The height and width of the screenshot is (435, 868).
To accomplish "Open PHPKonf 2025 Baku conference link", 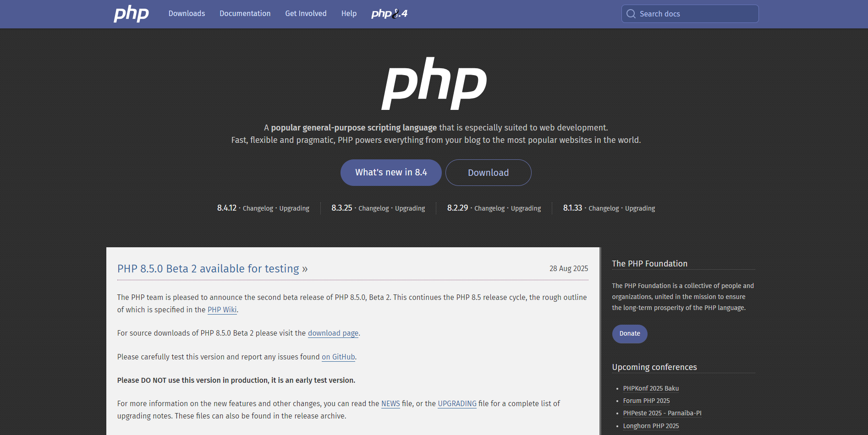I will pyautogui.click(x=651, y=388).
